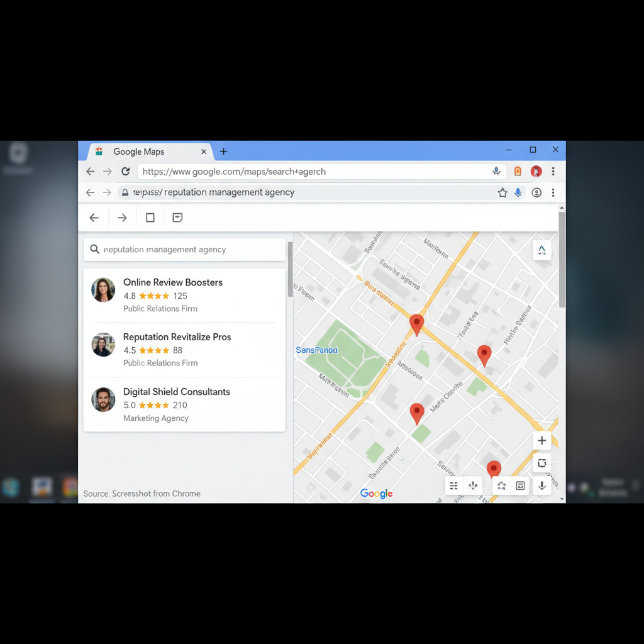Click the magnifier icon in the Maps search box
The image size is (644, 644).
coord(94,249)
